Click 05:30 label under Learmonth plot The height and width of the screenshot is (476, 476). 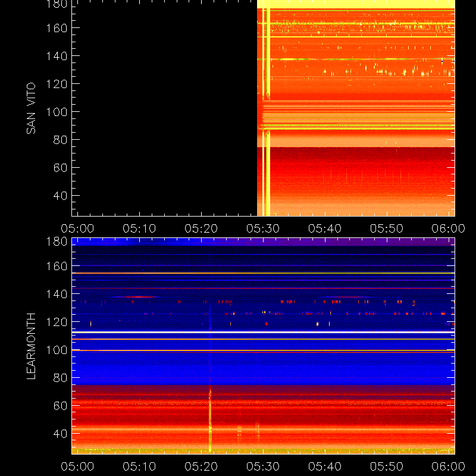pyautogui.click(x=263, y=466)
